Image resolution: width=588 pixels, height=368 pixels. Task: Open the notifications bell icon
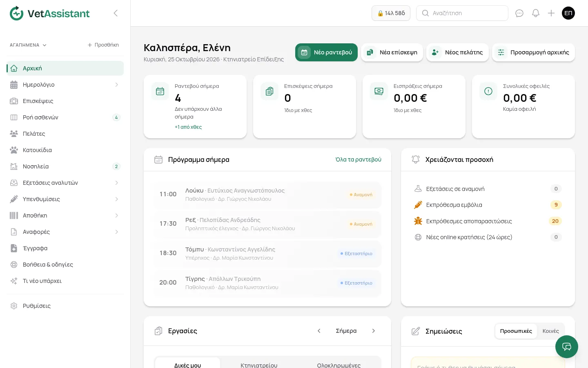536,13
